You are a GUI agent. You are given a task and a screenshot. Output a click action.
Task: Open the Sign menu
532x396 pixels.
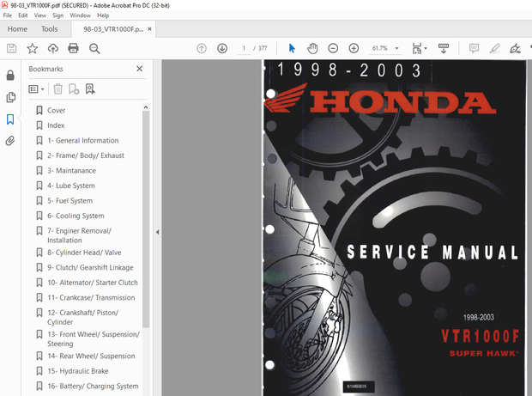tap(58, 15)
